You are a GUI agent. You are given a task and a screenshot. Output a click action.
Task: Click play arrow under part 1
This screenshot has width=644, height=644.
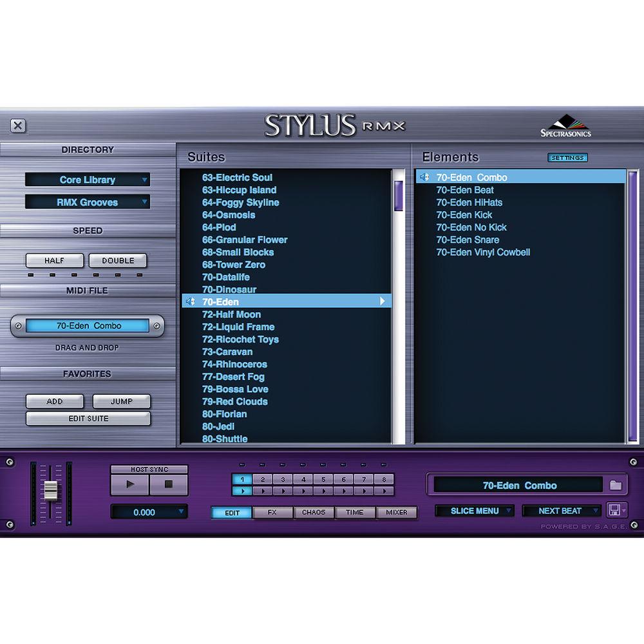coord(242,491)
